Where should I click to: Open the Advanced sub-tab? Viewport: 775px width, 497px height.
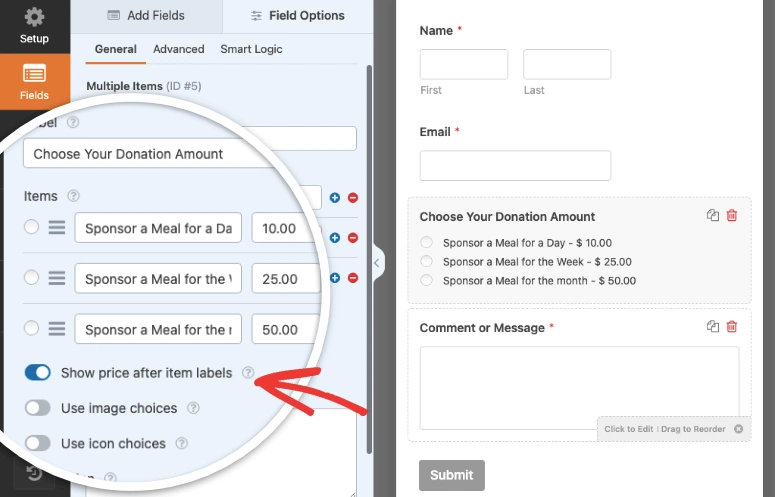coord(178,49)
